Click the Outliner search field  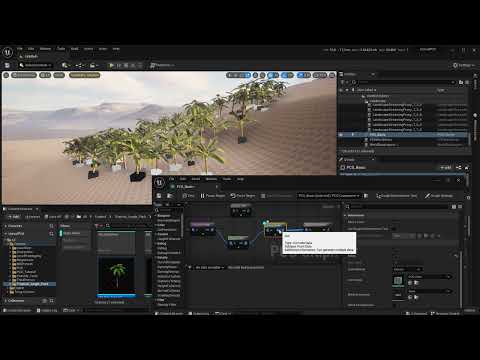click(405, 82)
